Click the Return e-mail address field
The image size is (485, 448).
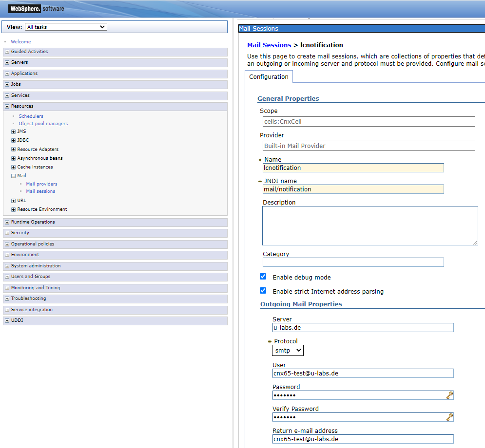tap(363, 439)
